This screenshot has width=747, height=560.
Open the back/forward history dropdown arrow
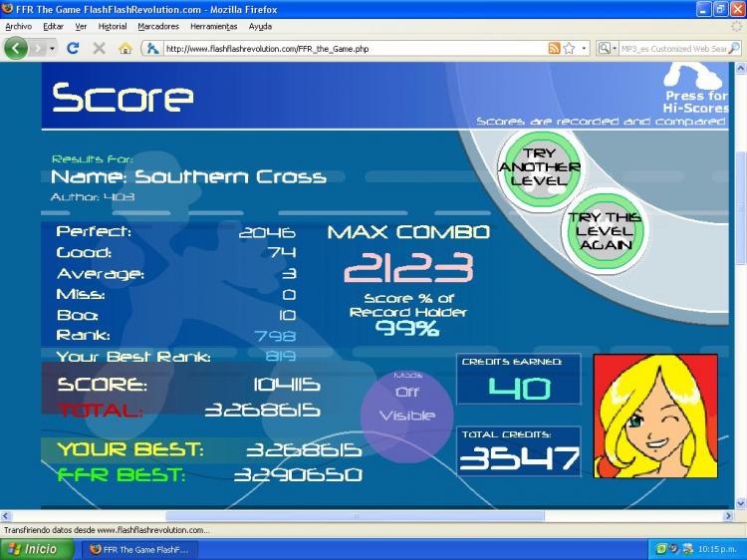50,48
